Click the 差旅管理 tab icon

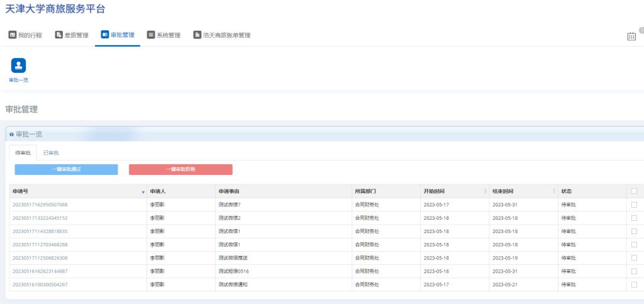pyautogui.click(x=59, y=35)
